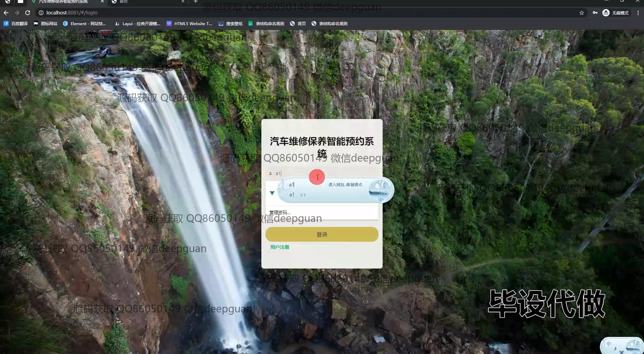Toggle the 中 Chinese input mode indicator
This screenshot has width=644, height=354.
pyautogui.click(x=608, y=344)
